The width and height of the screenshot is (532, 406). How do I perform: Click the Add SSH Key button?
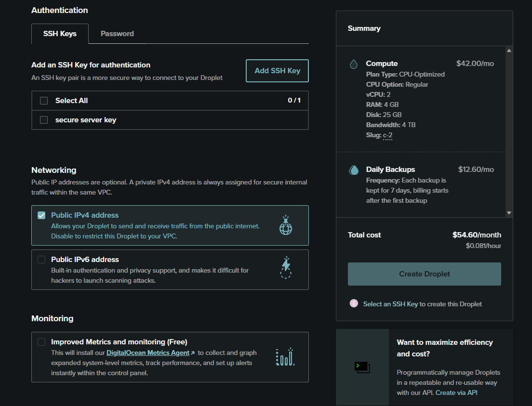pos(277,70)
